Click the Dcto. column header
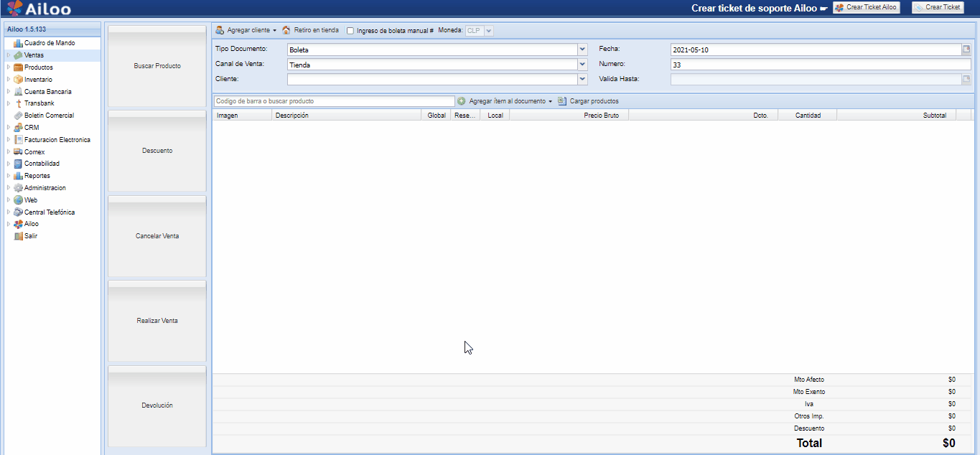Image resolution: width=980 pixels, height=455 pixels. coord(703,116)
